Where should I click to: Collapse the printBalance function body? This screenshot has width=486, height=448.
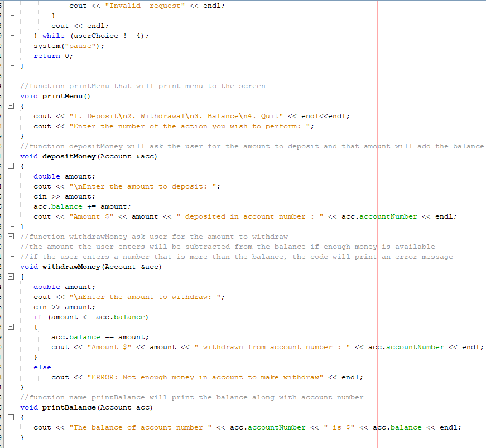click(x=12, y=417)
